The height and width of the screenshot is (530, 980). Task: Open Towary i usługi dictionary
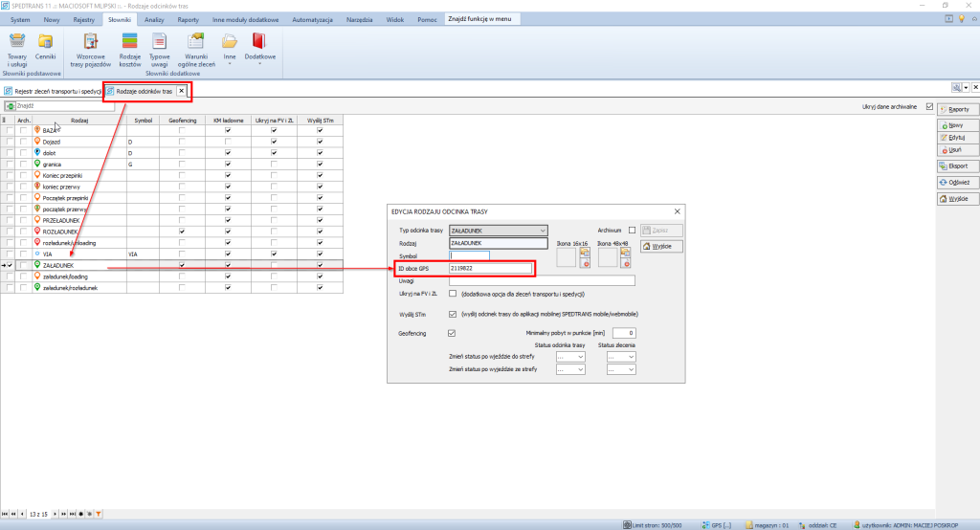point(17,47)
